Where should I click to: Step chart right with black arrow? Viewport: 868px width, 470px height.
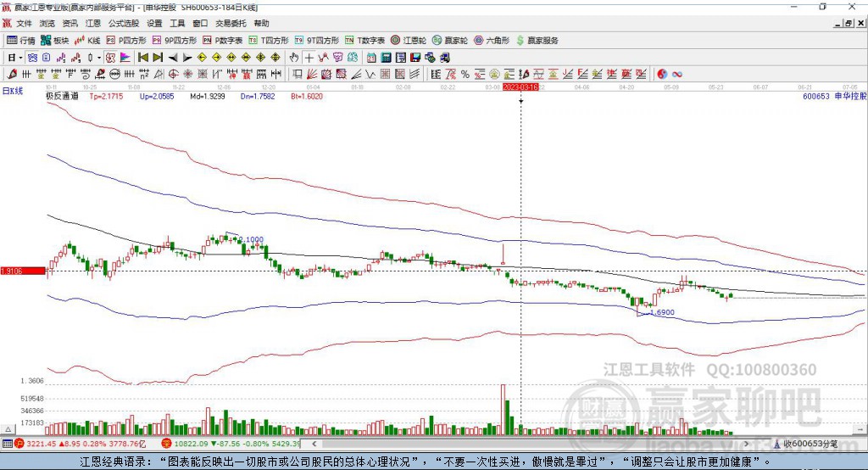click(x=187, y=58)
